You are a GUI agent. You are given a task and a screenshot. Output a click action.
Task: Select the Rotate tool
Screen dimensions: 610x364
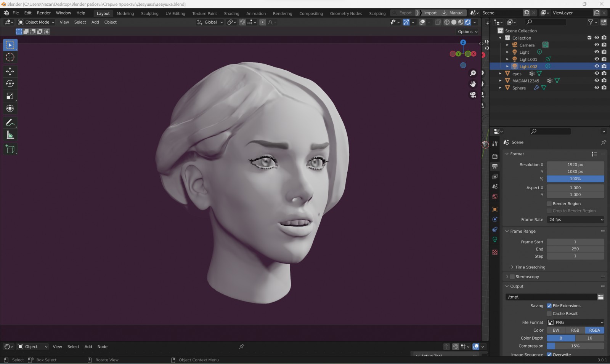coord(10,84)
